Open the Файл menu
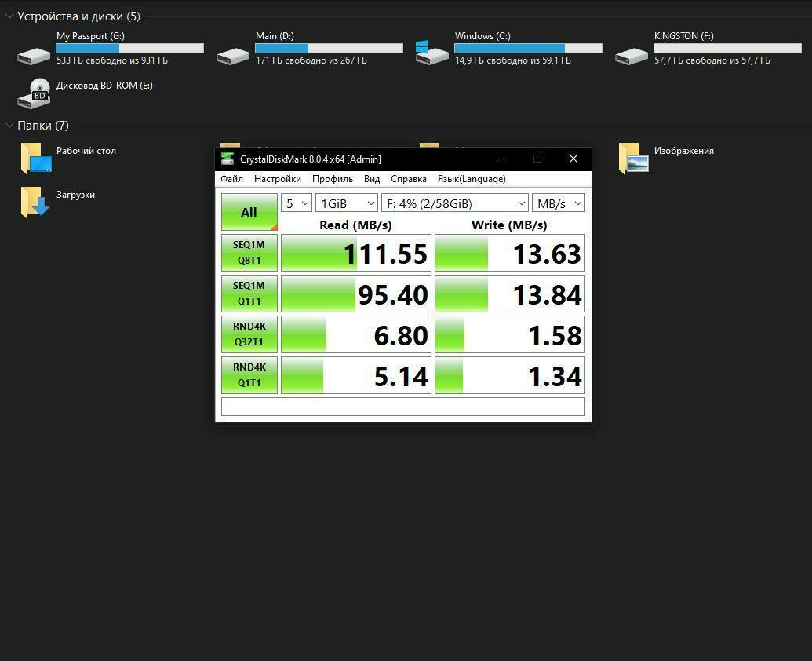The width and height of the screenshot is (812, 661). point(231,179)
